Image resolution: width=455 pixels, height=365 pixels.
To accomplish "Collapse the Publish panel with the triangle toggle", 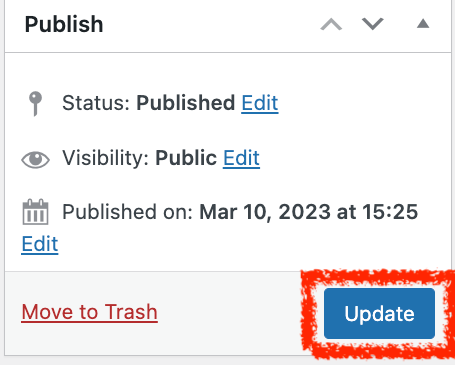I will tap(423, 24).
